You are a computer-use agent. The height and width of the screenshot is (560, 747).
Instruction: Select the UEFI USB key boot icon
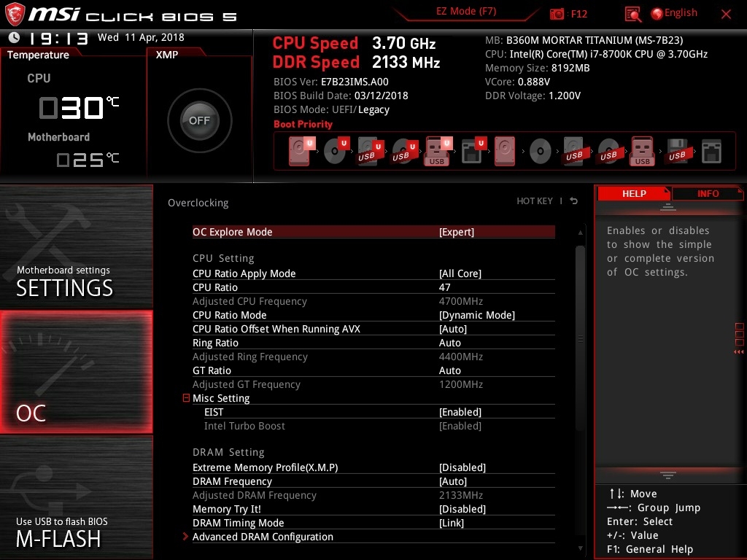438,151
